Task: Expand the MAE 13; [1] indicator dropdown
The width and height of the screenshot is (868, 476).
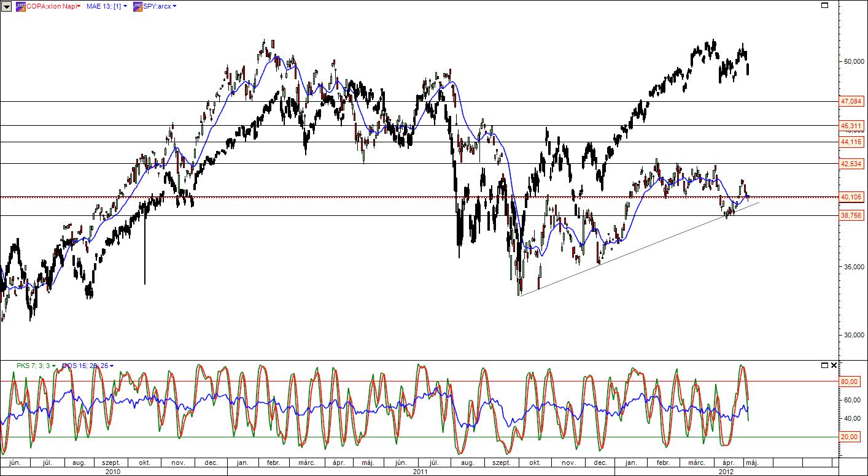Action: (x=107, y=6)
